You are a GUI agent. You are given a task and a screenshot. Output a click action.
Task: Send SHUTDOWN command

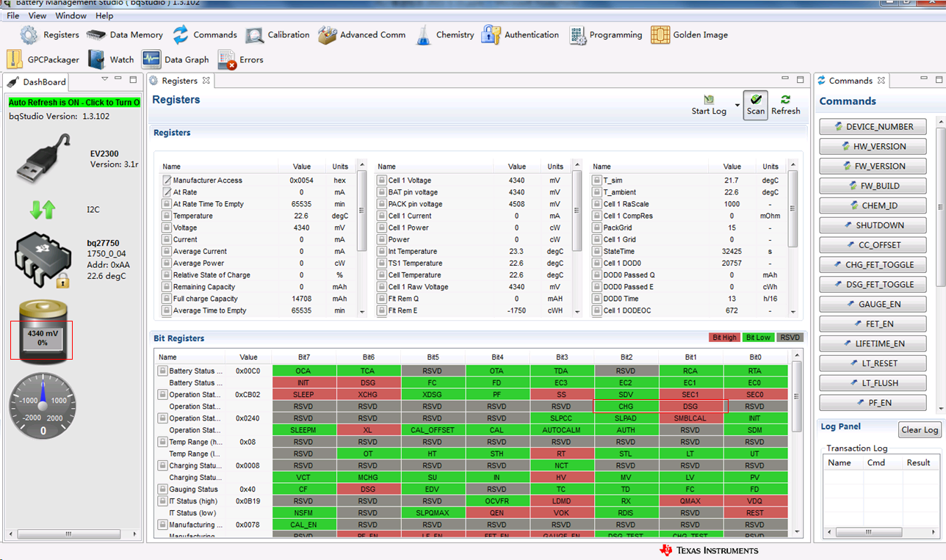click(873, 226)
